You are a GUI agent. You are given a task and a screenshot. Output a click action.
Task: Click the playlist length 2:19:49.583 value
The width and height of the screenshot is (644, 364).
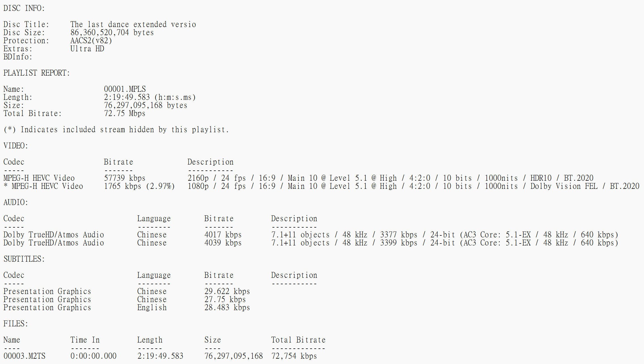[x=150, y=97]
